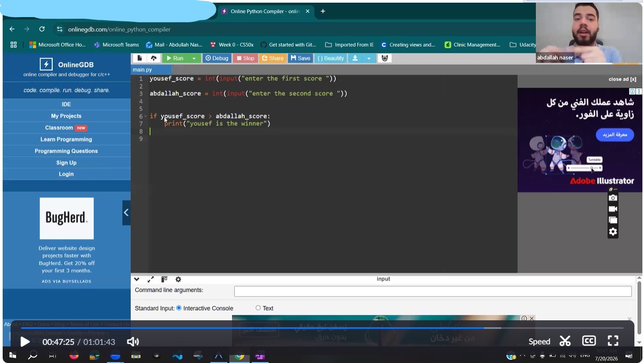Click the stacked windows overlay icon

pos(613,220)
